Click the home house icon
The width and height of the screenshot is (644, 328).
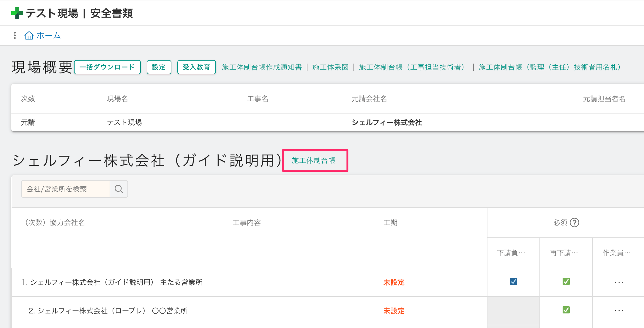point(29,36)
